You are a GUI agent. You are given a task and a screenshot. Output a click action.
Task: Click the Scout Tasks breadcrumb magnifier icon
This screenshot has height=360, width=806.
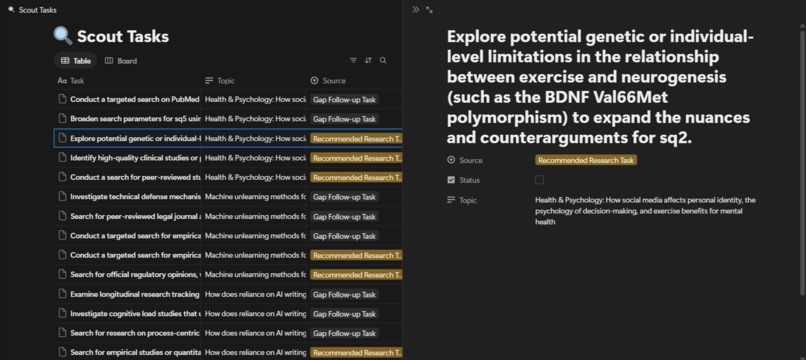click(x=11, y=10)
